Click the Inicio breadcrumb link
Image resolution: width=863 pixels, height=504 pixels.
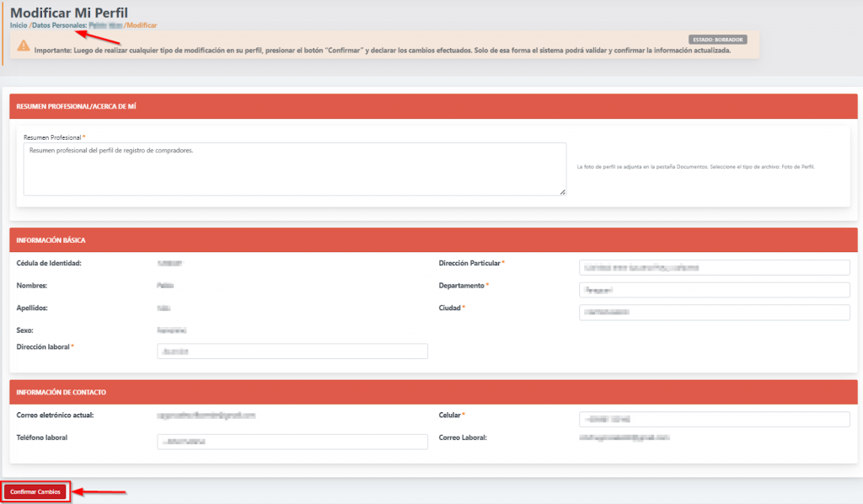coord(19,25)
